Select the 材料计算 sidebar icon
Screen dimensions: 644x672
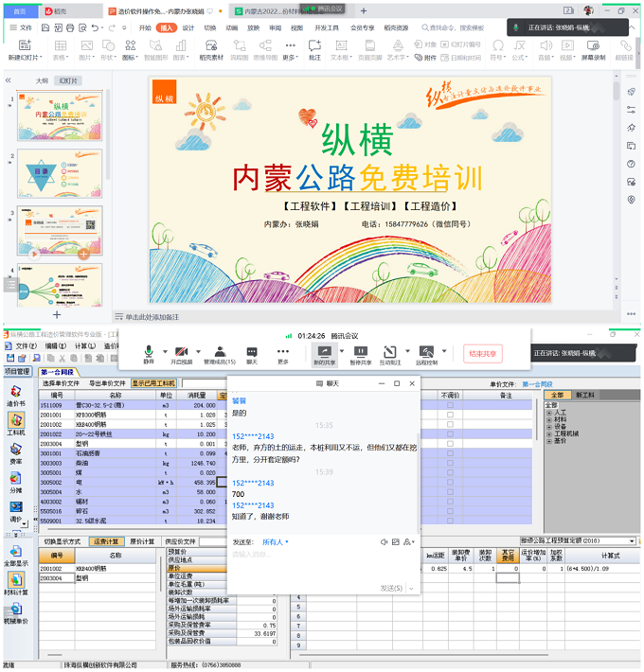tap(16, 584)
